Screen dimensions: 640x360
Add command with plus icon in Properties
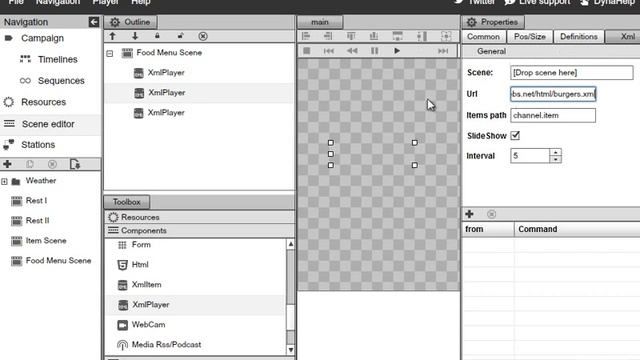coord(469,214)
